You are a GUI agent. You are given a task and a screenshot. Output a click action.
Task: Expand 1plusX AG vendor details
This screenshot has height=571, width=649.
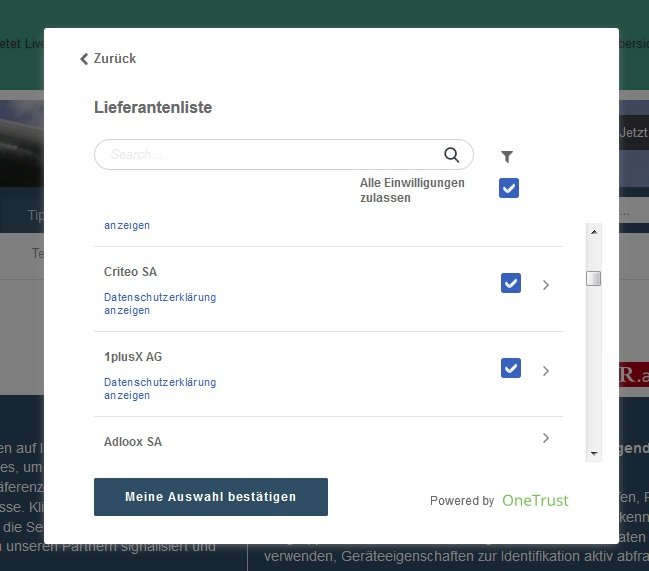pyautogui.click(x=546, y=371)
